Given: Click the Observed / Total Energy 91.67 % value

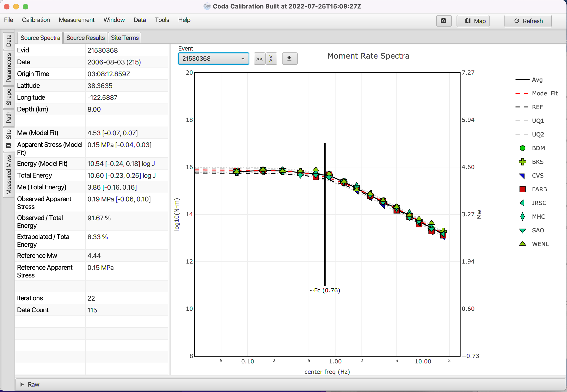Looking at the screenshot, I should coord(99,218).
